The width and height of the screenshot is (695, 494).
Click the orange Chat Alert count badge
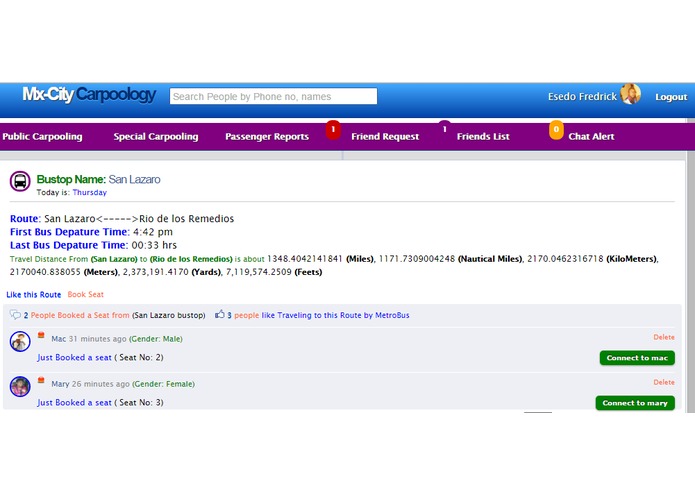pyautogui.click(x=556, y=130)
